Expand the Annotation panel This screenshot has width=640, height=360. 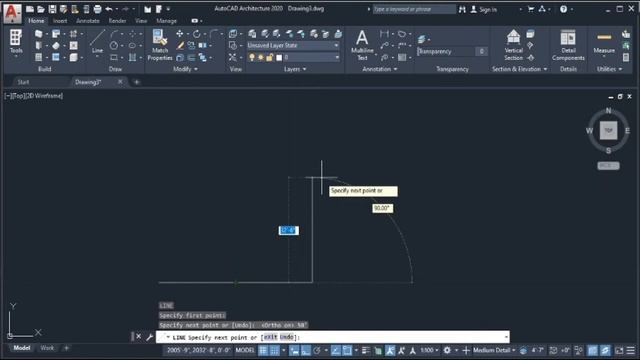(x=380, y=69)
